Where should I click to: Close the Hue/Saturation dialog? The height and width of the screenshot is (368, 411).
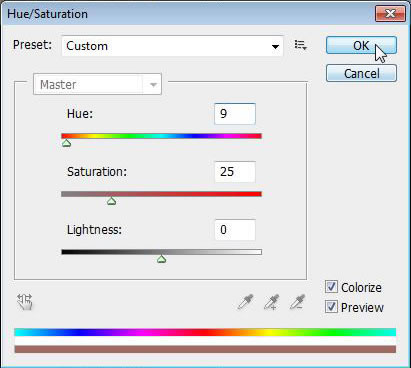390,14
